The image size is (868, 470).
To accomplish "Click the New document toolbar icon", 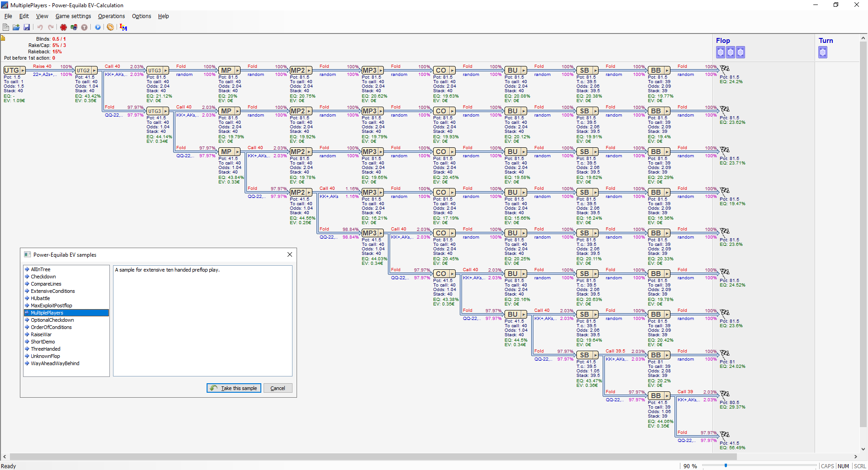I will point(6,28).
